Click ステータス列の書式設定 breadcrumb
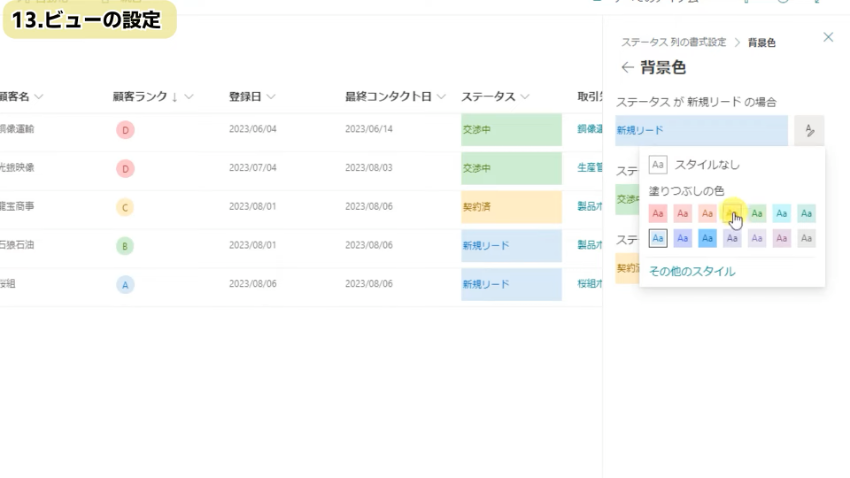Image resolution: width=850 pixels, height=478 pixels. [x=673, y=43]
